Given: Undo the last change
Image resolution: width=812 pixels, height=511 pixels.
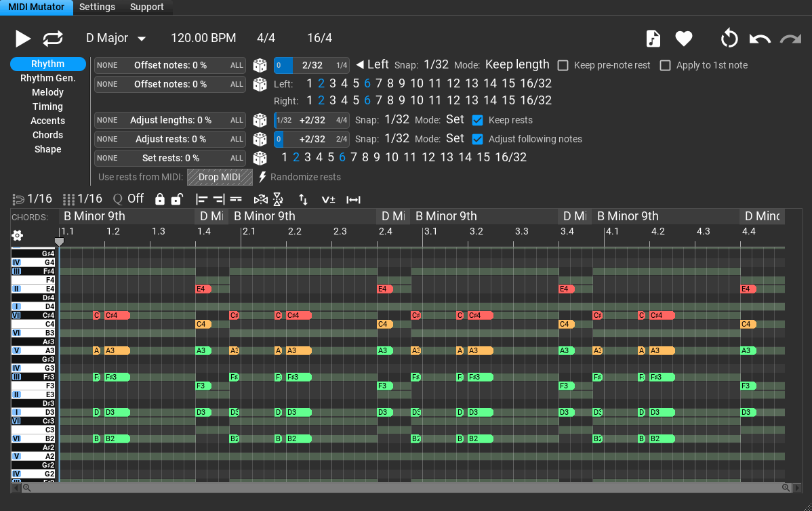Looking at the screenshot, I should [x=760, y=39].
